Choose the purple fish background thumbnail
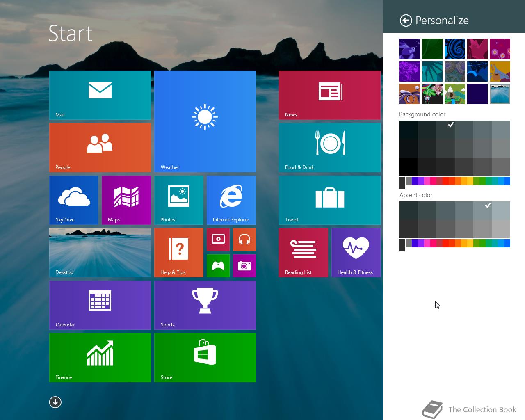525x420 pixels. point(410,49)
